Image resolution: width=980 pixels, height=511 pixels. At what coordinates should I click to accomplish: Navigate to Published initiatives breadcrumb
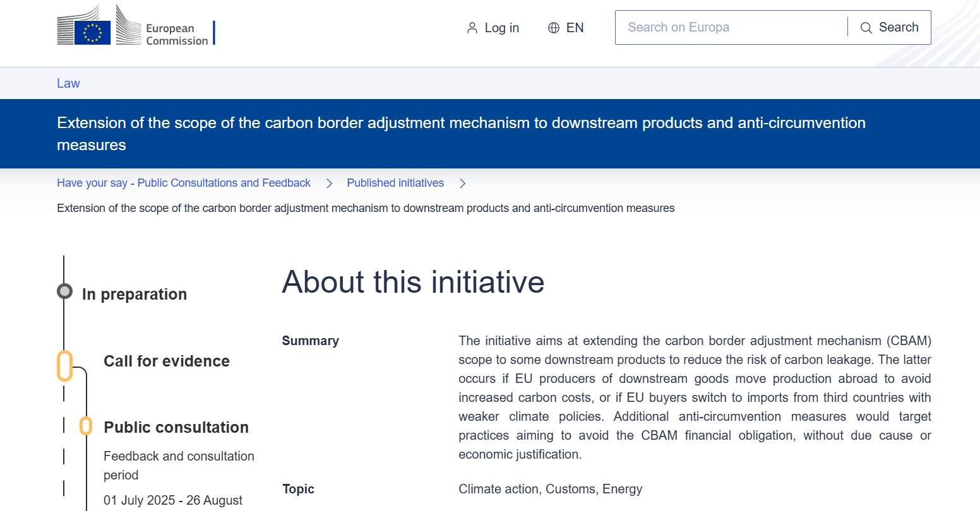click(395, 183)
